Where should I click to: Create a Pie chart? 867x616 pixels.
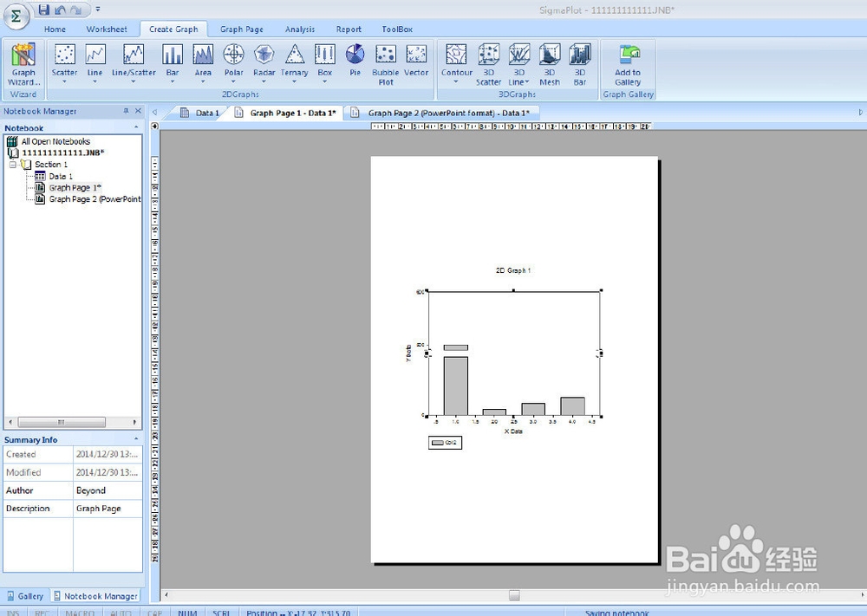[x=355, y=60]
